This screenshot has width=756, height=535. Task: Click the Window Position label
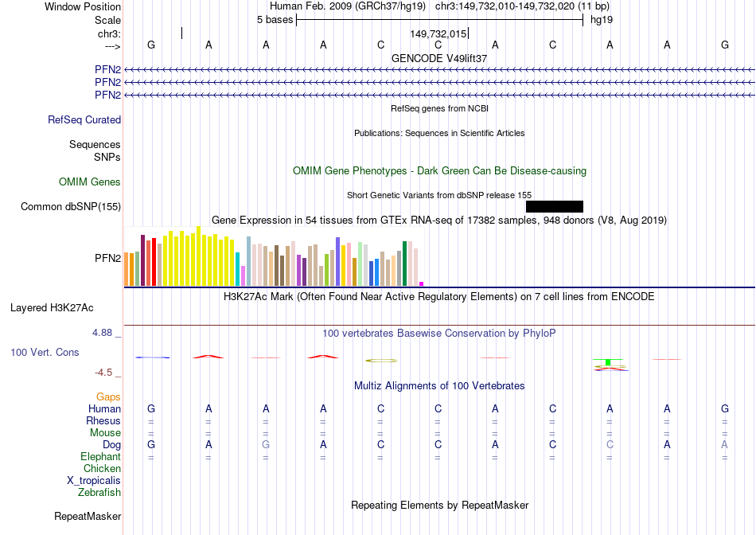[x=83, y=6]
